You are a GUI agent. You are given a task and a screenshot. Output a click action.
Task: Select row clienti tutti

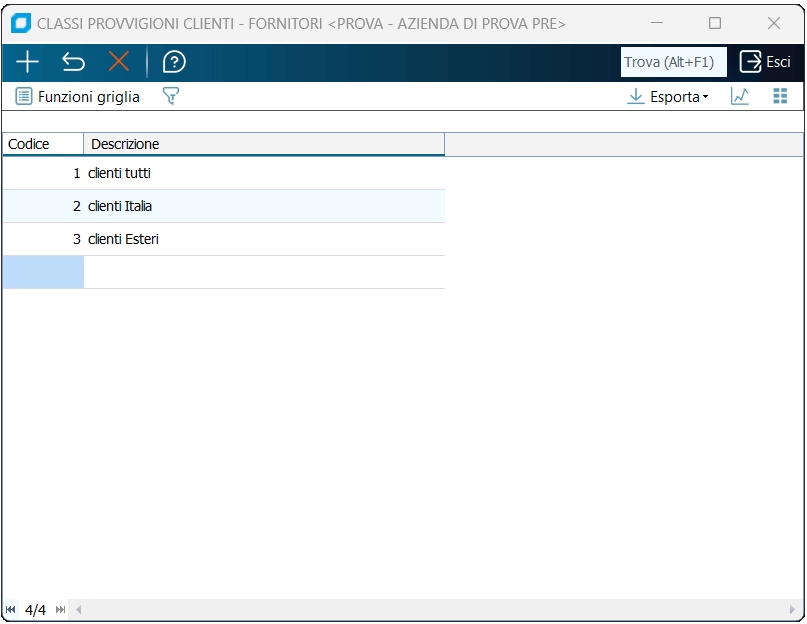coord(223,174)
